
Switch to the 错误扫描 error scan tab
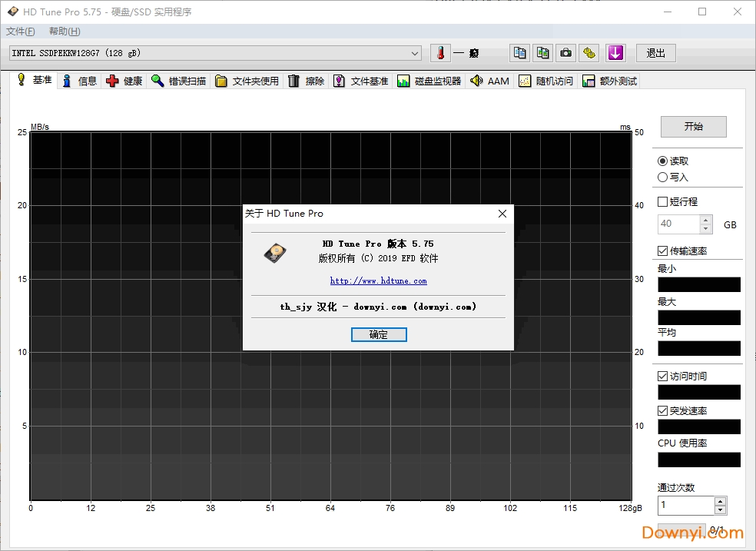tap(179, 81)
